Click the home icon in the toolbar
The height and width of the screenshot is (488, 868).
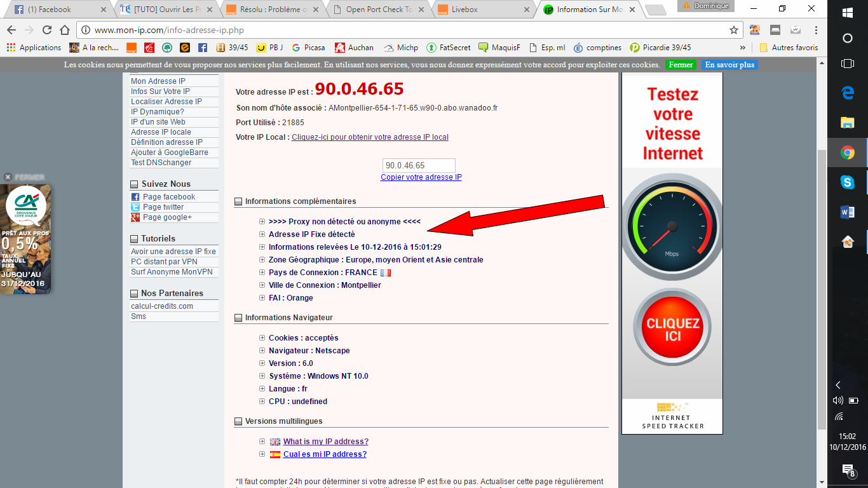[x=64, y=30]
